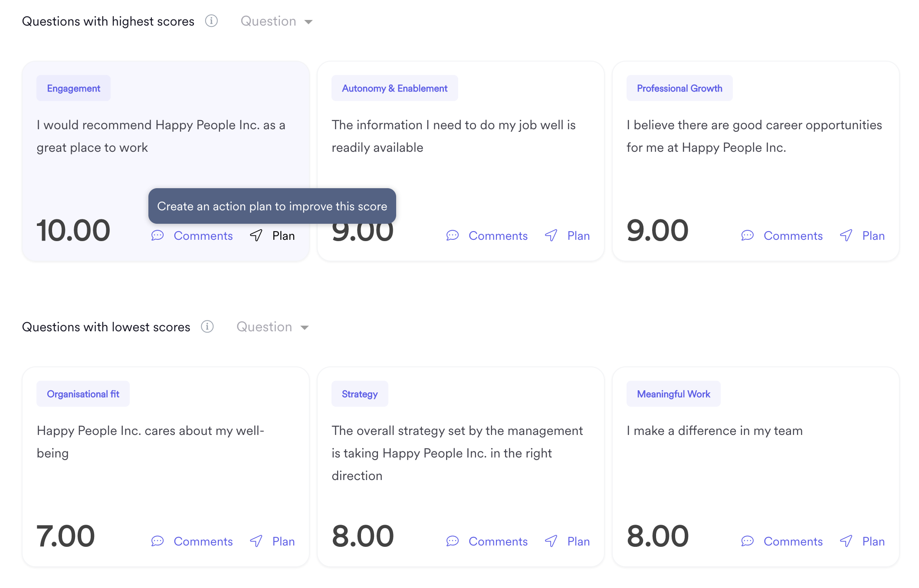Open Comments link on Professional Growth card
Screen dimensions: 919x588
tap(793, 235)
